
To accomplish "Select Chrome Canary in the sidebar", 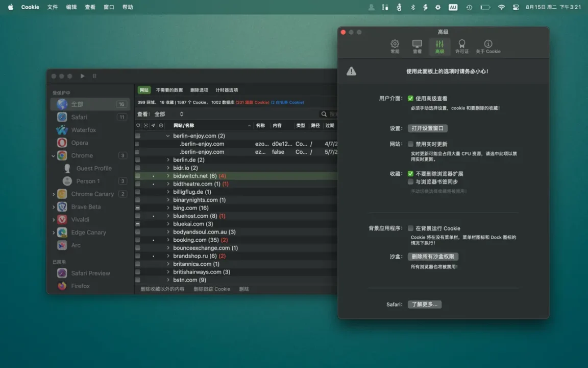I will pos(90,194).
